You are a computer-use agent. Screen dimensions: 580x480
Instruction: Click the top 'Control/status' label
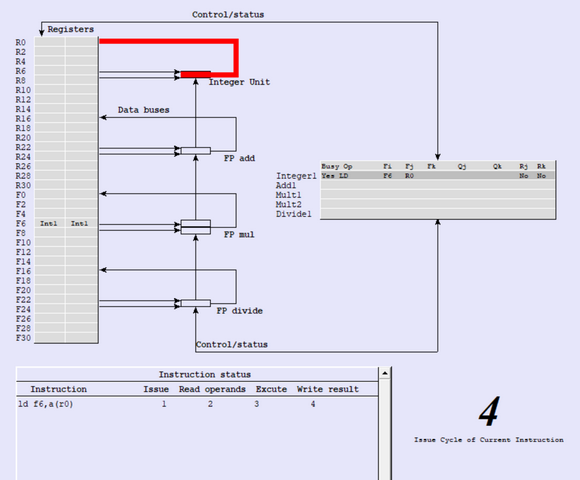pyautogui.click(x=228, y=14)
